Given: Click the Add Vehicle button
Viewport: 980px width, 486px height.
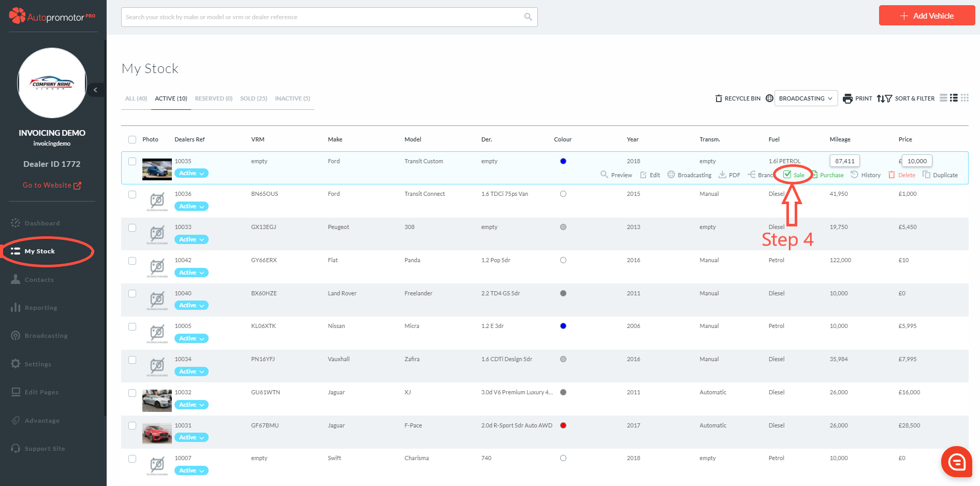Looking at the screenshot, I should 927,16.
